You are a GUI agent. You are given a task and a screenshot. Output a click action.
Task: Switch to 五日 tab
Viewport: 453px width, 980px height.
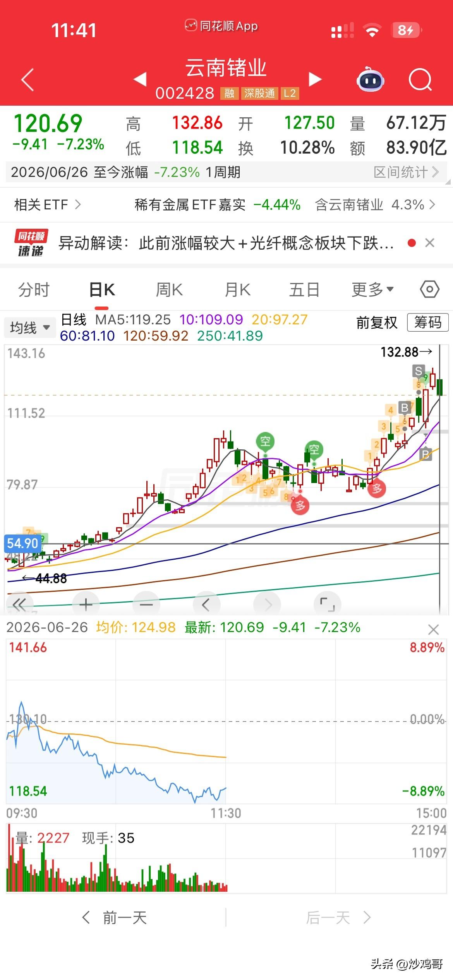304,290
